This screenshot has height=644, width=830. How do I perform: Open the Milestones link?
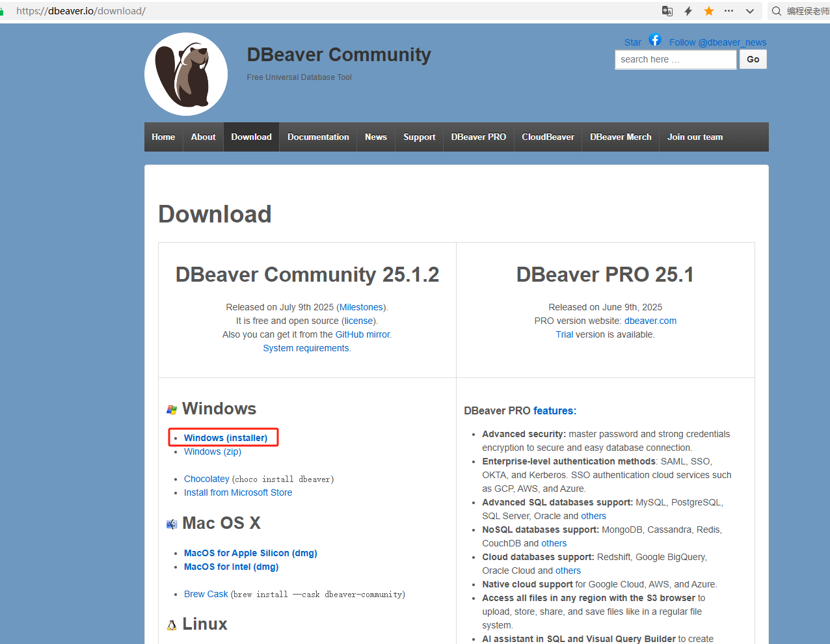361,307
